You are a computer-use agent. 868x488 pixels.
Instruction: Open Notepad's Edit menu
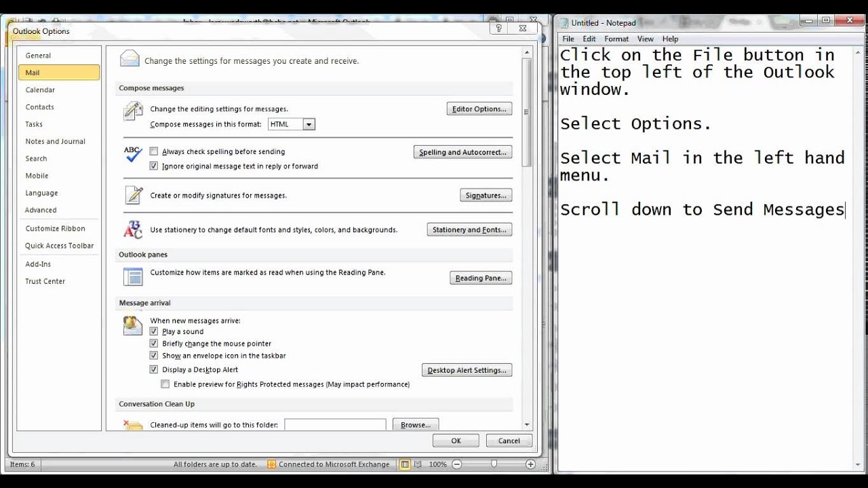click(589, 39)
